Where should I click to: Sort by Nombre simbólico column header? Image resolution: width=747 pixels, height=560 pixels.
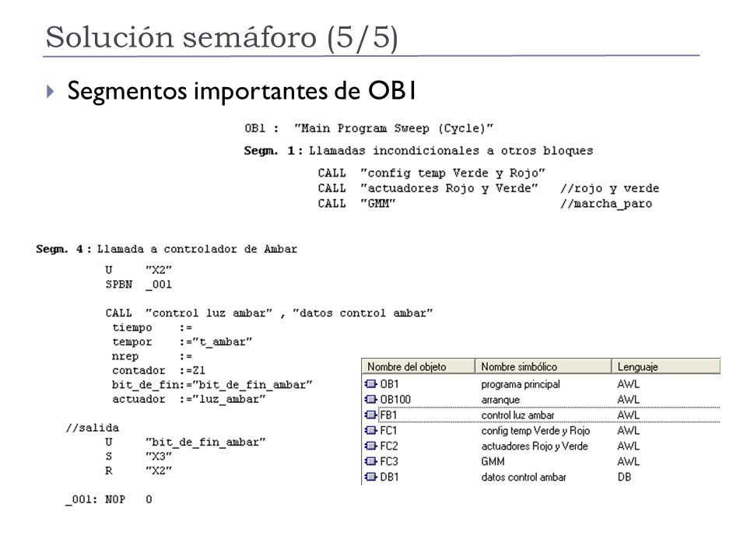[543, 366]
